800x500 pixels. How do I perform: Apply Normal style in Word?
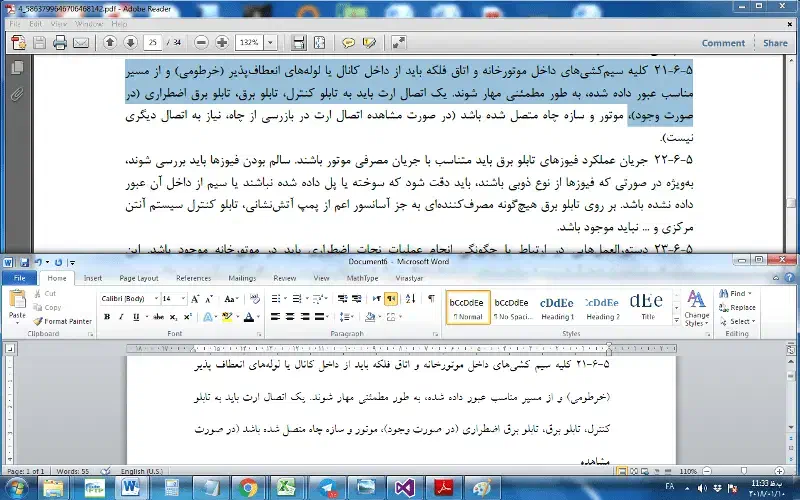pyautogui.click(x=467, y=308)
